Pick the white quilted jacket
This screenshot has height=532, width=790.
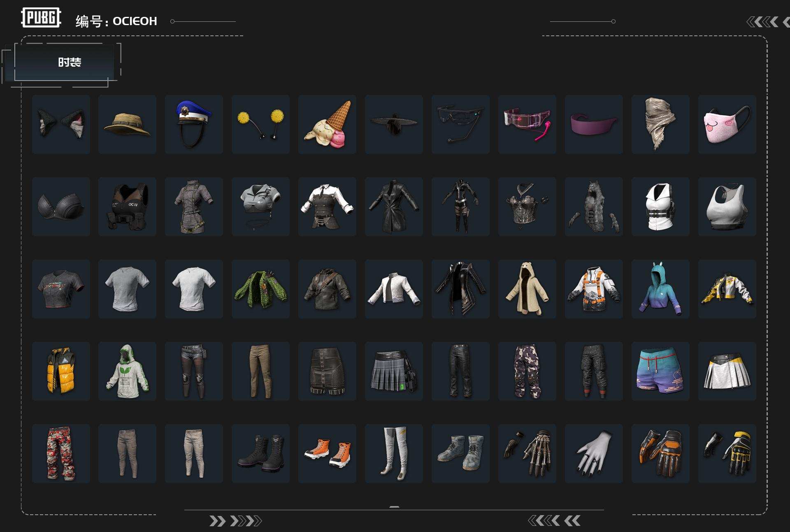pyautogui.click(x=394, y=289)
